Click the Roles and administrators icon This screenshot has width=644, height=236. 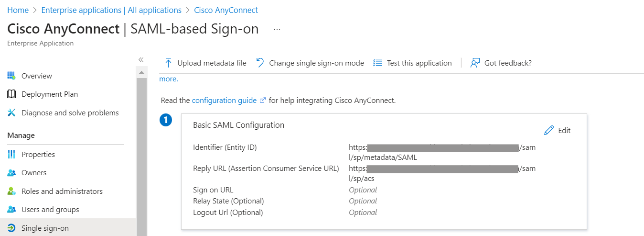(11, 191)
